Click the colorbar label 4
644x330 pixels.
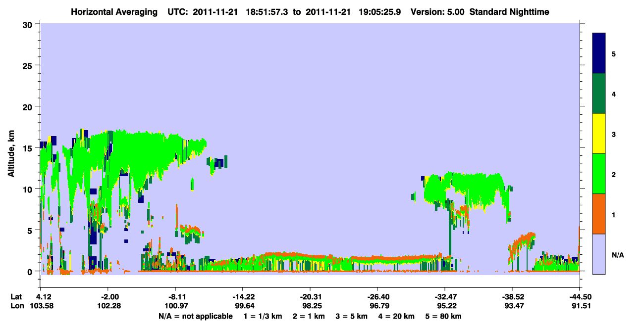614,94
